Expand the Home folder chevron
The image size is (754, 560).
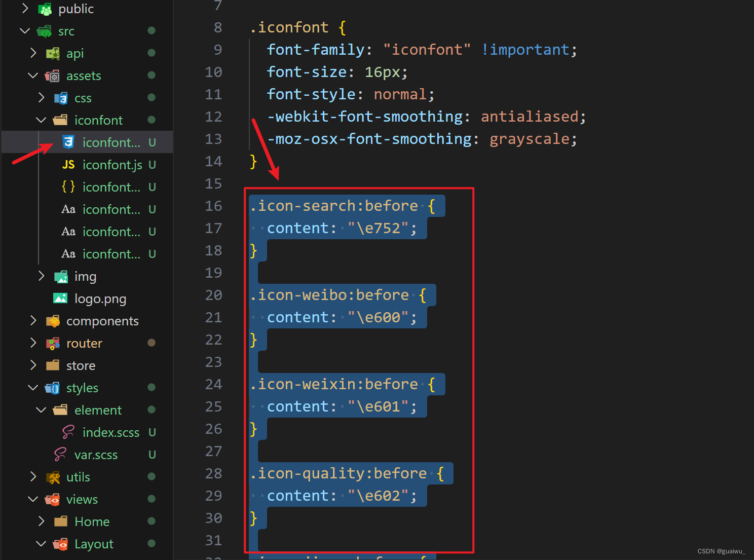coord(42,521)
